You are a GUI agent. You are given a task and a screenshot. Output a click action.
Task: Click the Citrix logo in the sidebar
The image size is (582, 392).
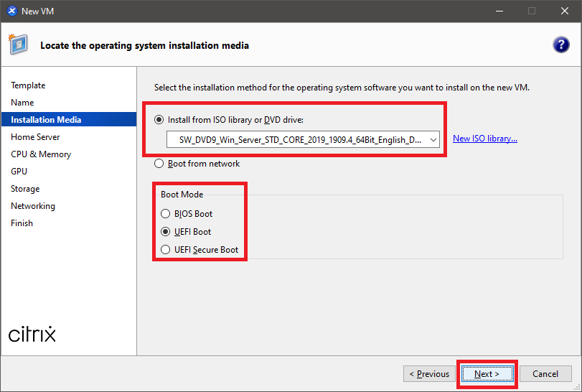tap(32, 335)
